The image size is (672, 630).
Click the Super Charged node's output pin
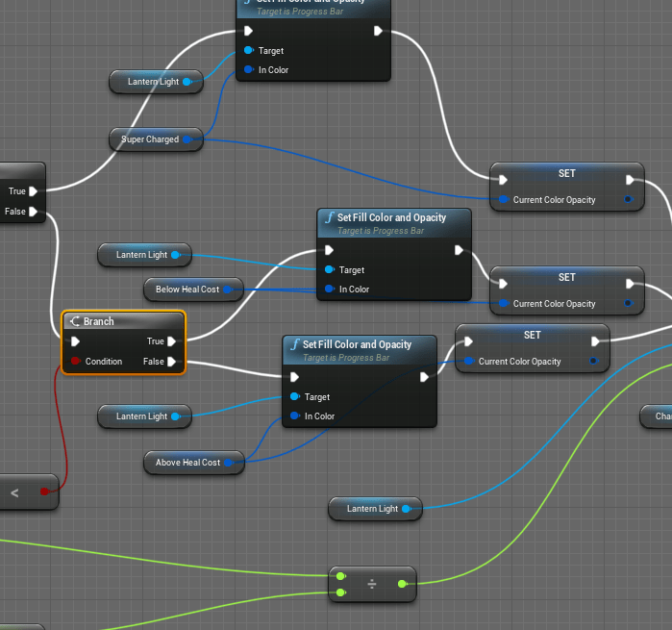pos(187,139)
